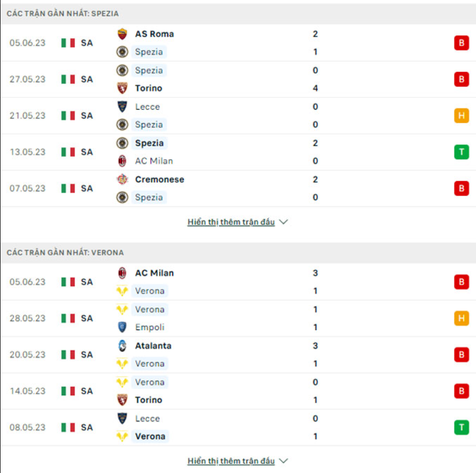476x473 pixels.
Task: Click the Empoli team crest
Action: point(123,327)
